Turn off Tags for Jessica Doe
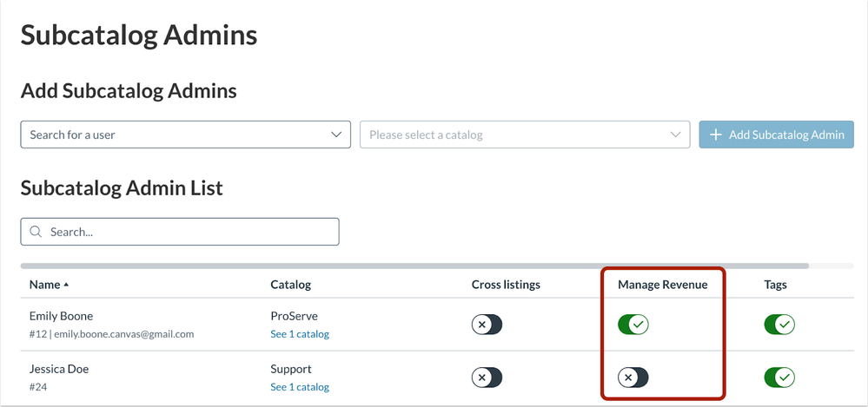868x407 pixels. point(779,377)
